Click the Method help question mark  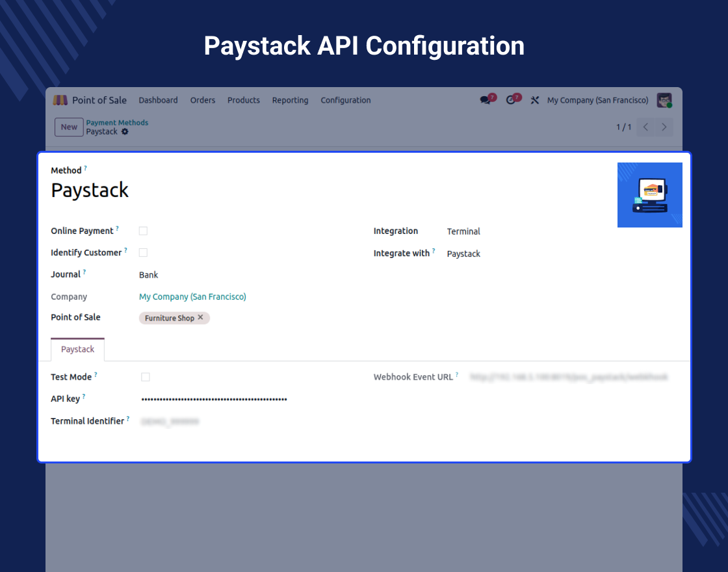pos(85,168)
